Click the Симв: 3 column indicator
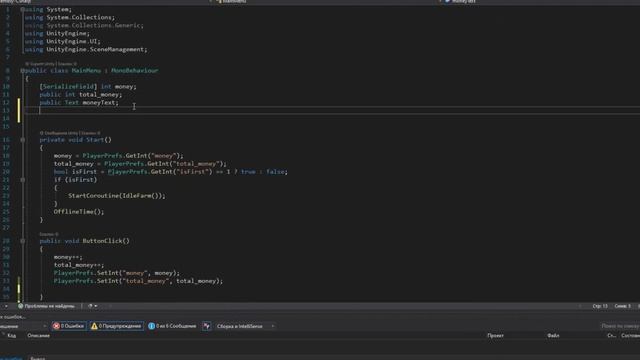 coord(622,306)
